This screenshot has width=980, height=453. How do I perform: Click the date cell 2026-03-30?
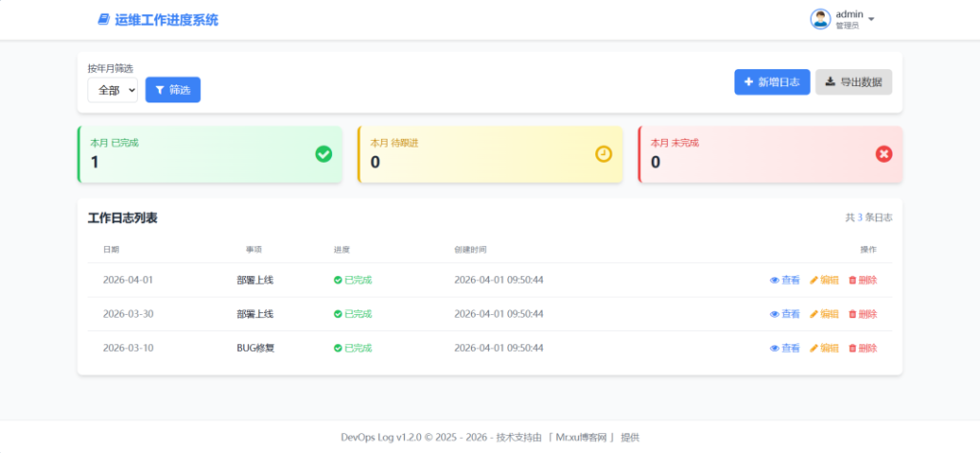pos(128,314)
